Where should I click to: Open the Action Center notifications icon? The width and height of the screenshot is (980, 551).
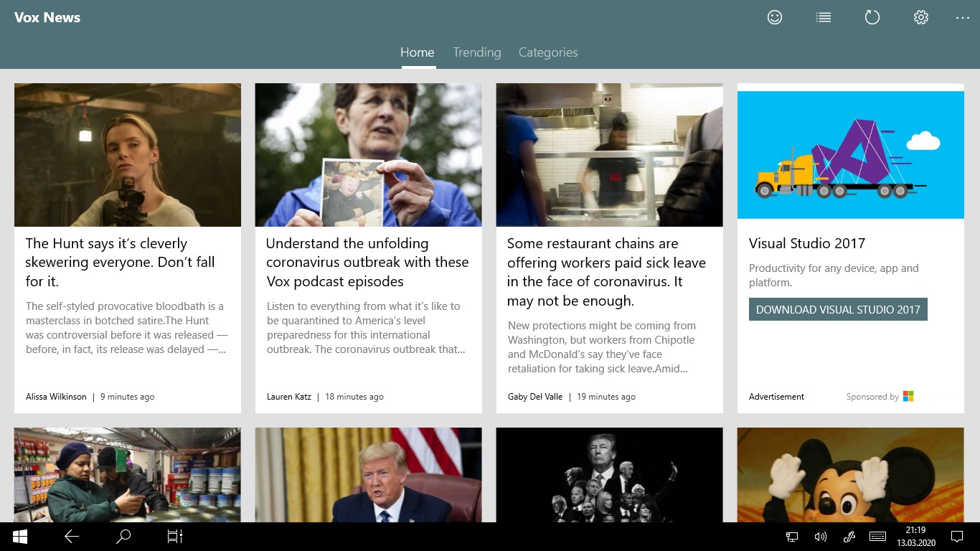click(956, 536)
